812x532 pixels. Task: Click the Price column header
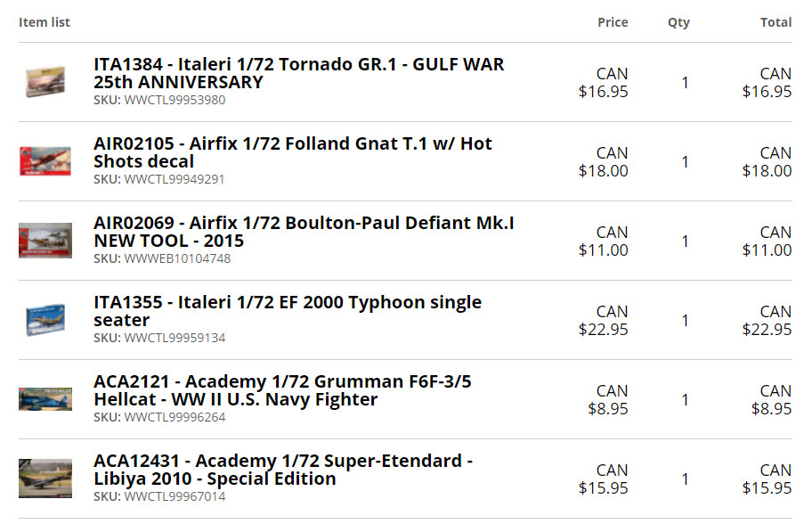tap(613, 22)
